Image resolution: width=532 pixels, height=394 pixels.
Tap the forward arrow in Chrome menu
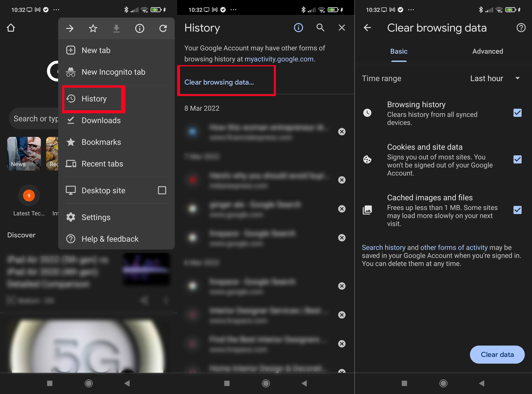tap(70, 29)
